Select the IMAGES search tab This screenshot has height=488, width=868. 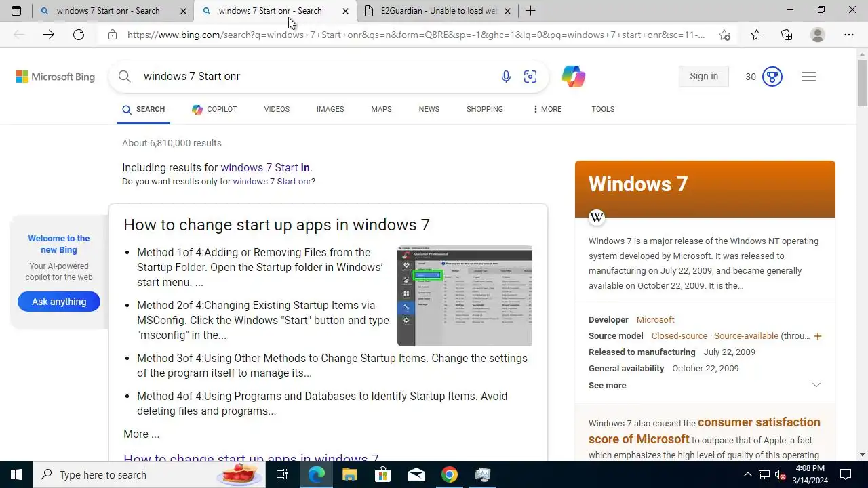tap(330, 109)
